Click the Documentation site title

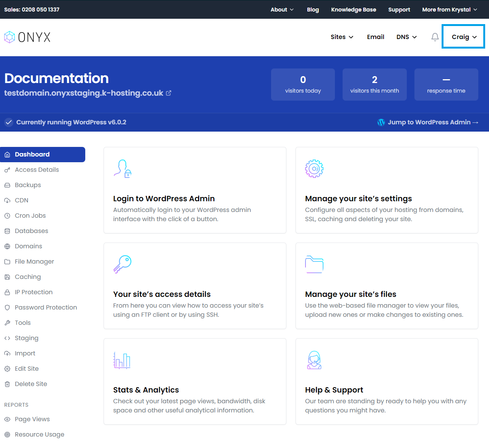[x=57, y=78]
